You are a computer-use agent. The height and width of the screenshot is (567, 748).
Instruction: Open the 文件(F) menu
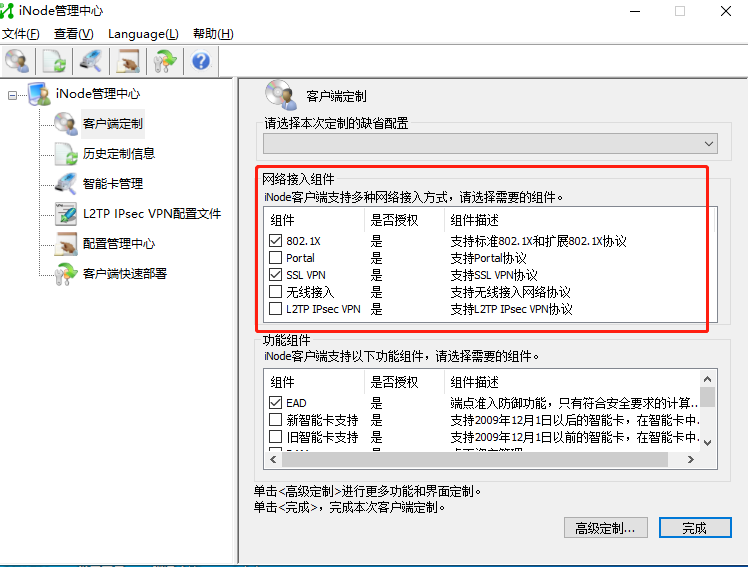[x=21, y=34]
